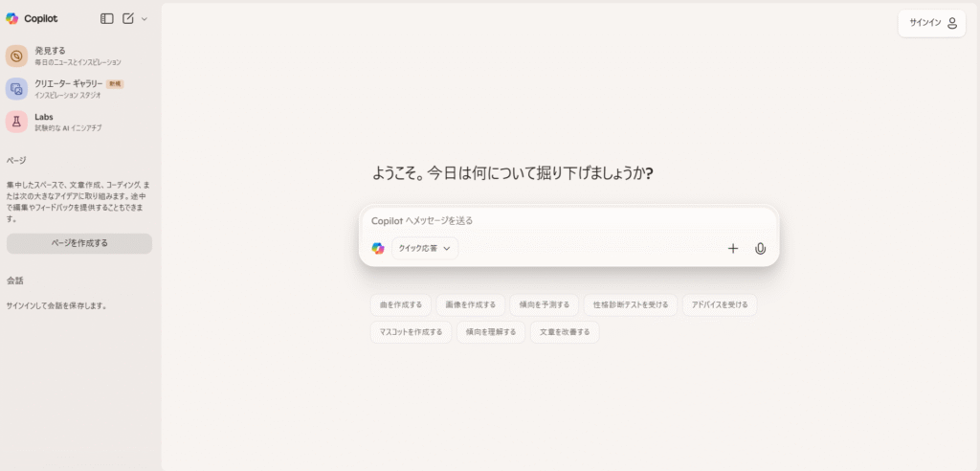Open the Labs flask icon
The image size is (980, 471).
[x=16, y=122]
